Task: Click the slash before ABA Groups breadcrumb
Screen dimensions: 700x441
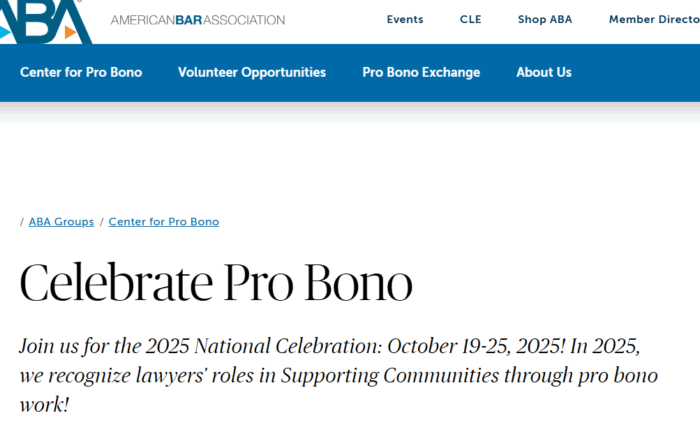Action: click(22, 222)
